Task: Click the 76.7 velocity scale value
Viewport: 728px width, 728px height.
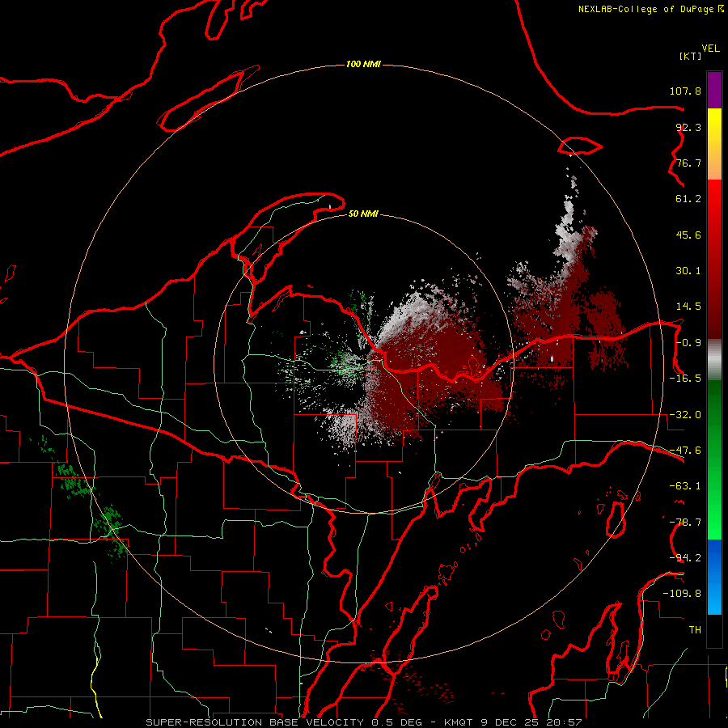Action: (688, 163)
